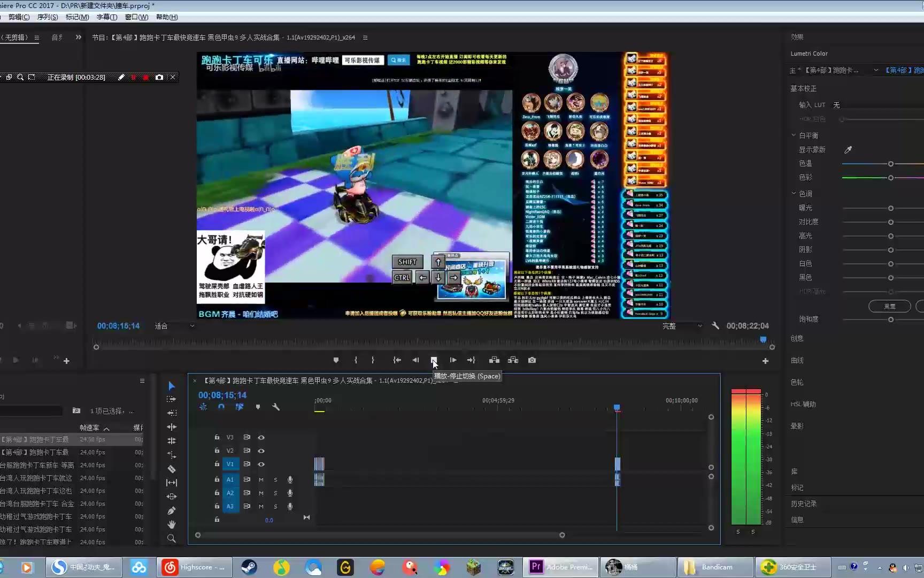Open the Project panel menu icon

click(142, 381)
